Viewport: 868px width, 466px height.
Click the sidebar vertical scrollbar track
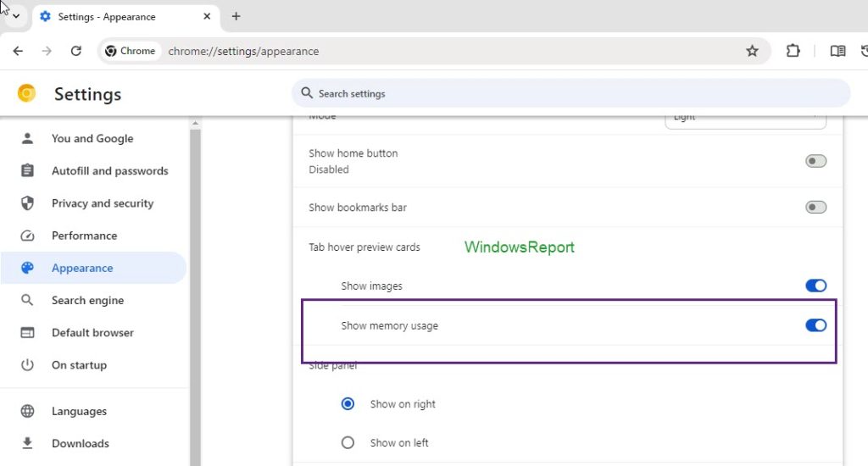195,299
